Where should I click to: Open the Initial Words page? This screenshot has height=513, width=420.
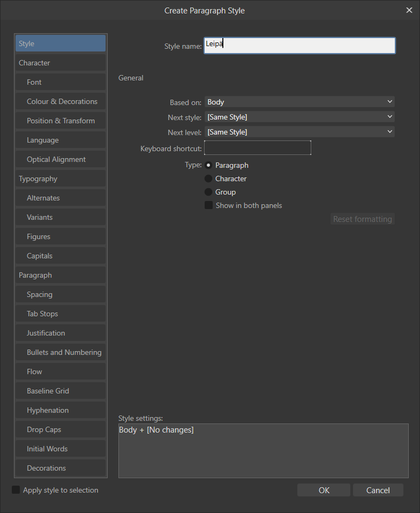pos(61,449)
